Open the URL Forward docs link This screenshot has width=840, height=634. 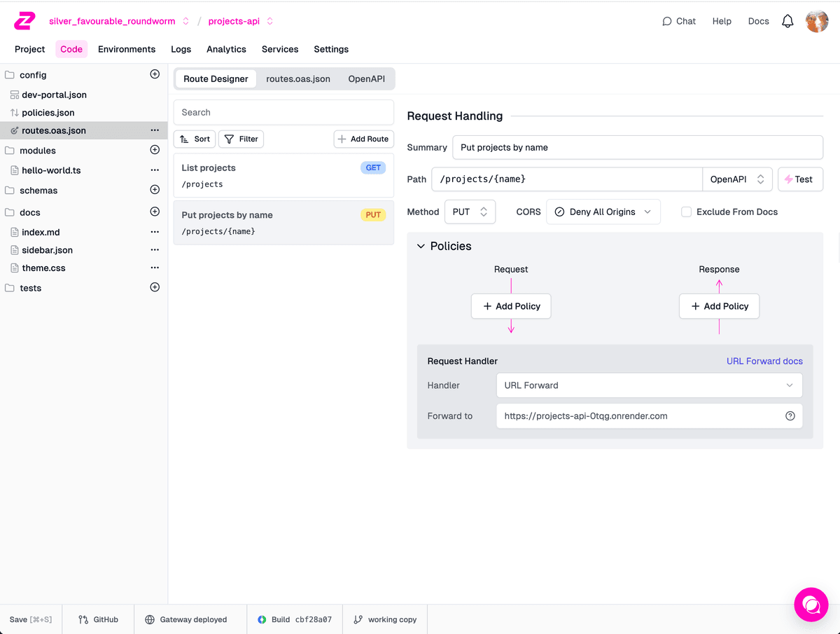pos(764,361)
